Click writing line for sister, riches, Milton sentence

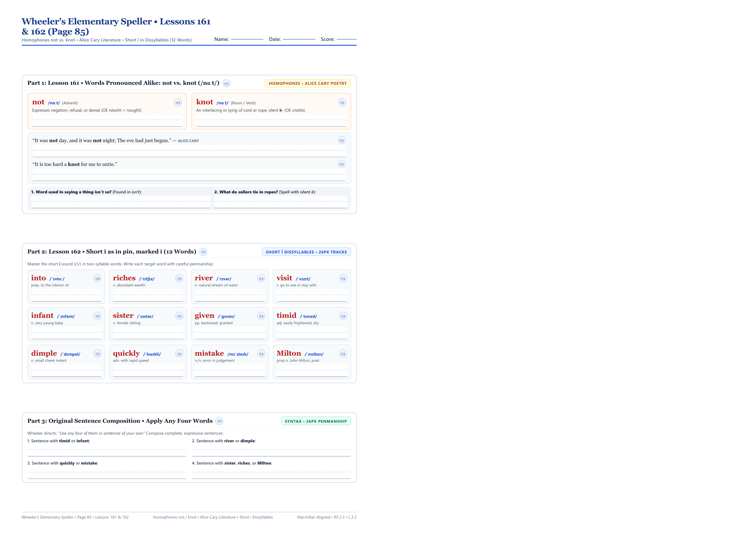click(x=271, y=473)
